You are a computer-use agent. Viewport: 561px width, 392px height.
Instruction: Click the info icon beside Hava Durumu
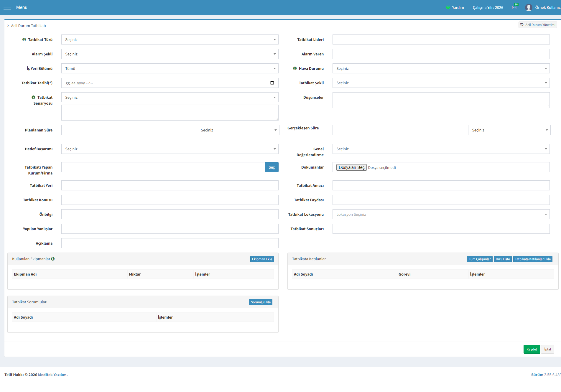(295, 68)
